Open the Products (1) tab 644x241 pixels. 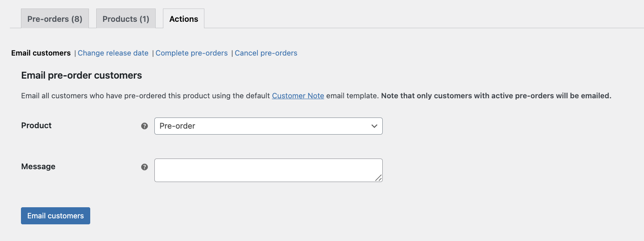(x=126, y=19)
